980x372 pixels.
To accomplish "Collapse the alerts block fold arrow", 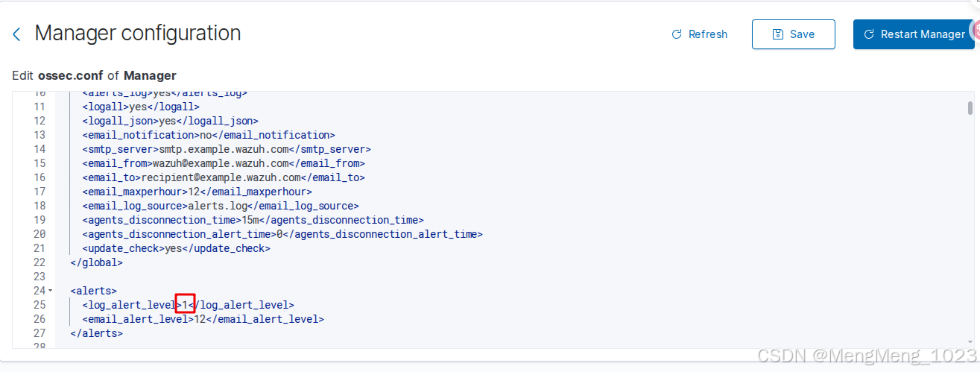I will tap(51, 290).
